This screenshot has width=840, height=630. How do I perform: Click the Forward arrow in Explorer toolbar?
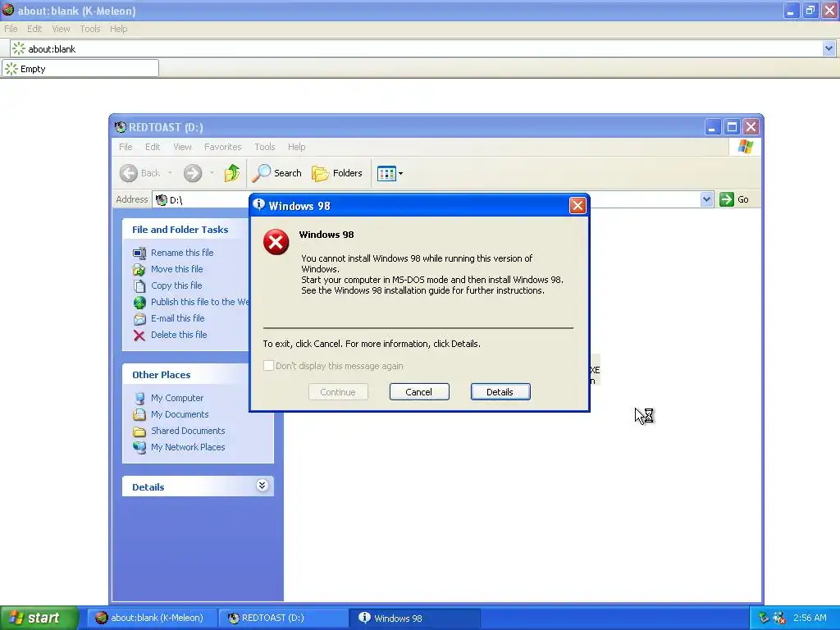(x=193, y=173)
